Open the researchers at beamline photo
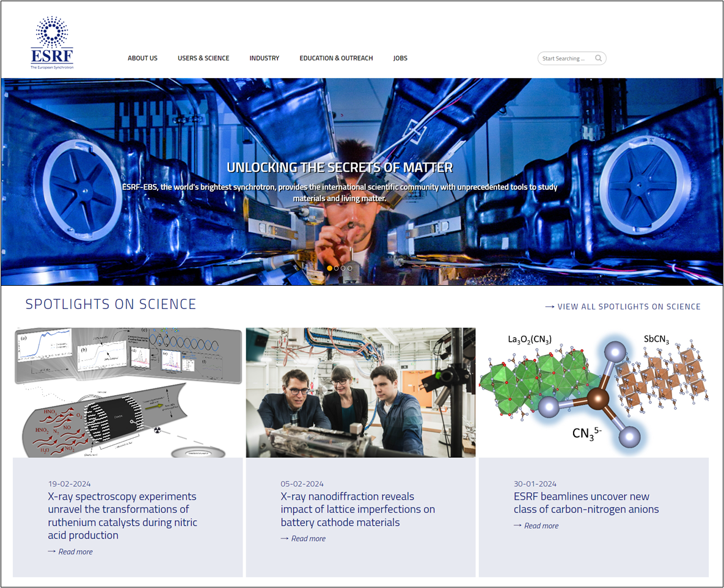Image resolution: width=724 pixels, height=588 pixels. point(360,393)
